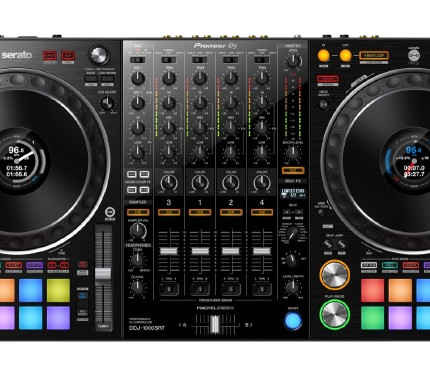Trigger the 4 BEAT LOOP button
The height and width of the screenshot is (372, 430).
click(x=374, y=55)
